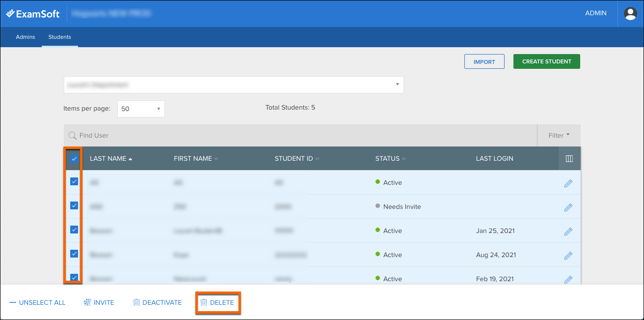Select the Students tab
644x320 pixels.
60,37
